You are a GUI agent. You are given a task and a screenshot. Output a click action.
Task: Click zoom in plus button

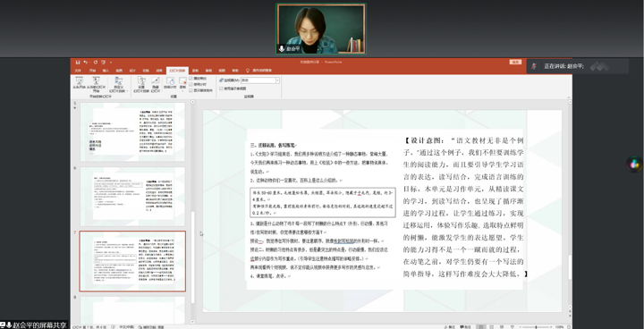(x=551, y=327)
